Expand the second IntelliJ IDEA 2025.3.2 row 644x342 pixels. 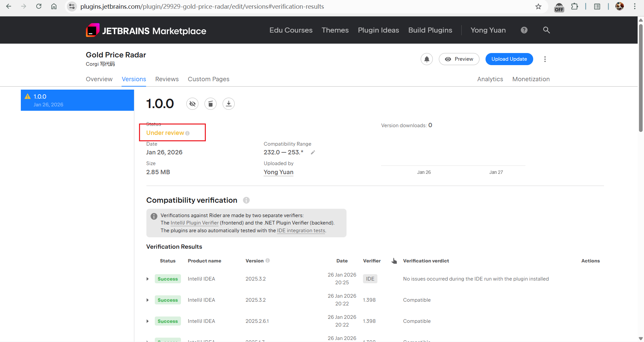[147, 300]
